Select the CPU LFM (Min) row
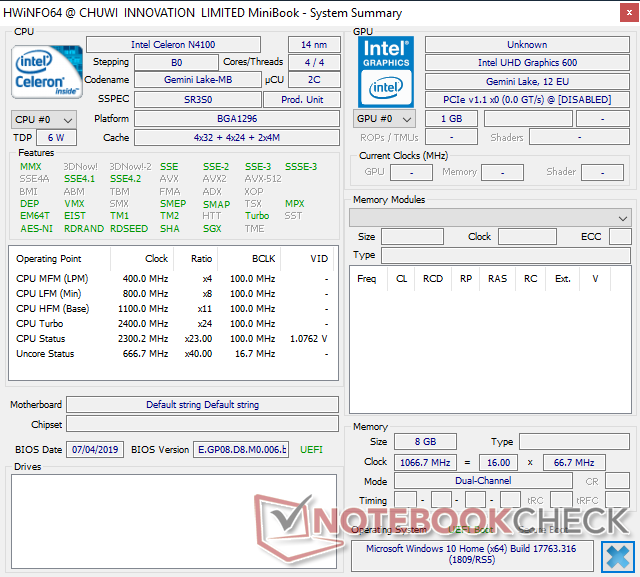 [x=172, y=294]
